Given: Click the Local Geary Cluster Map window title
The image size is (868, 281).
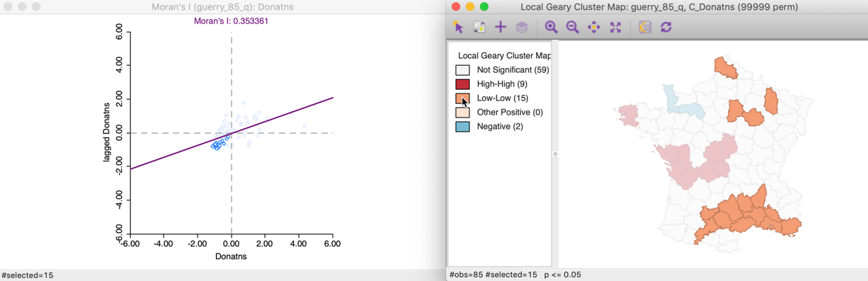Looking at the screenshot, I should (x=659, y=7).
